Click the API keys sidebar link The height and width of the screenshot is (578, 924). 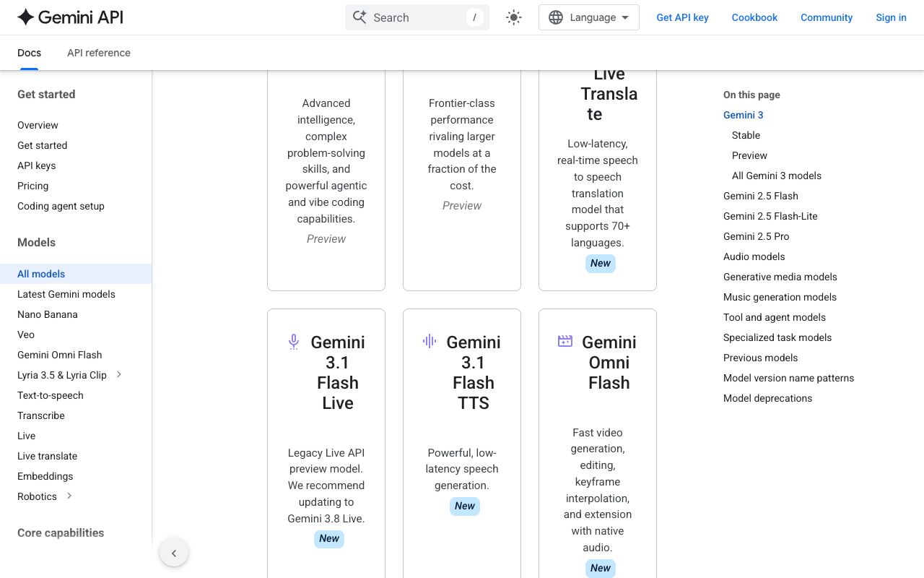pos(37,165)
